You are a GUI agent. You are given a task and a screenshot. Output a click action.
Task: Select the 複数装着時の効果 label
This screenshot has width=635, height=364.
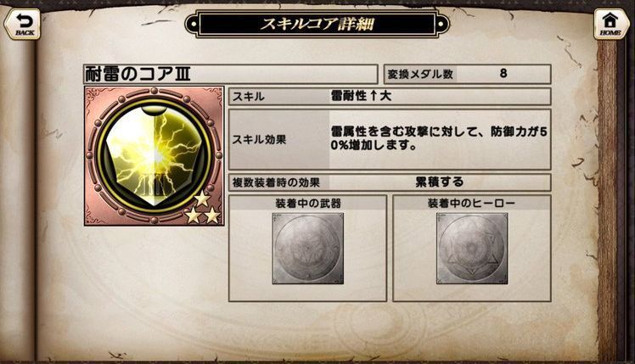coord(276,182)
